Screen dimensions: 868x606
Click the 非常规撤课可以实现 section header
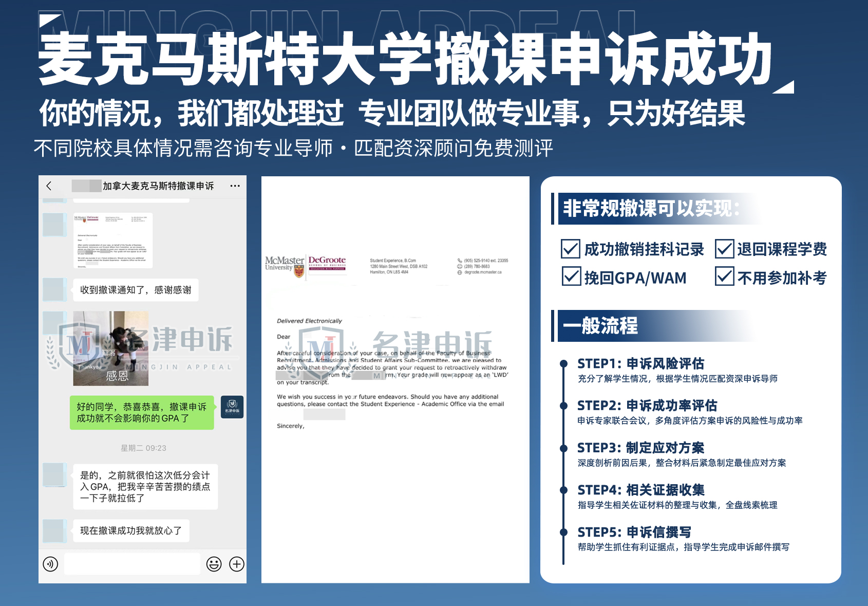pyautogui.click(x=651, y=209)
